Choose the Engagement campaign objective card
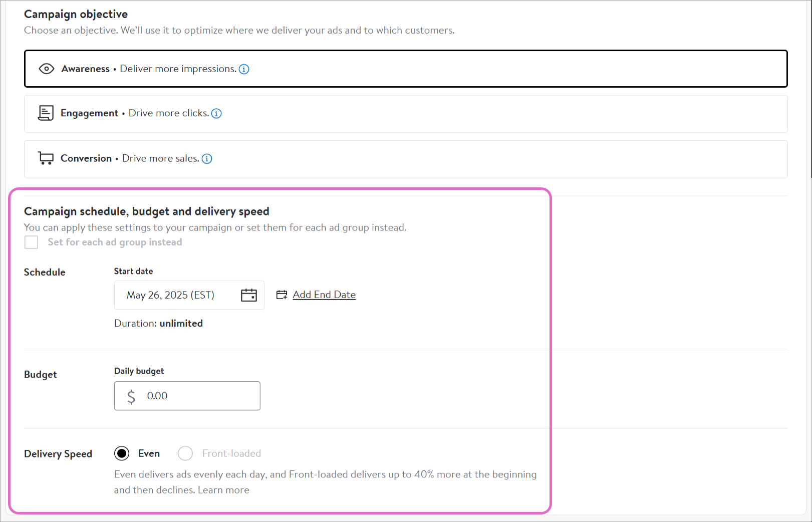The image size is (812, 522). (x=406, y=114)
